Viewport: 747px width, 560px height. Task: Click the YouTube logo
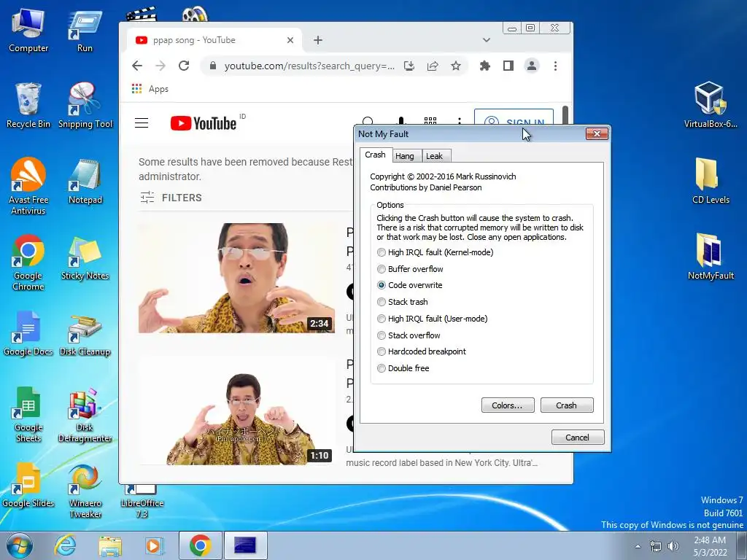(x=204, y=123)
